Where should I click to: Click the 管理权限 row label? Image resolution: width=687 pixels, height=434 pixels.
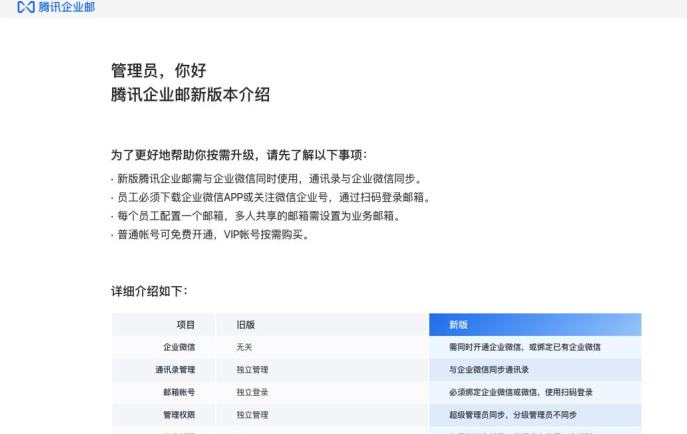click(x=179, y=415)
